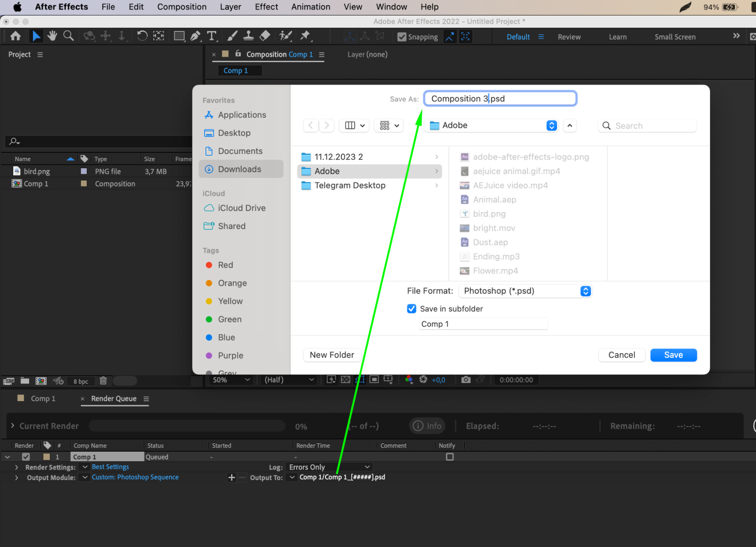Toggle the Snapping checkbox

point(402,37)
